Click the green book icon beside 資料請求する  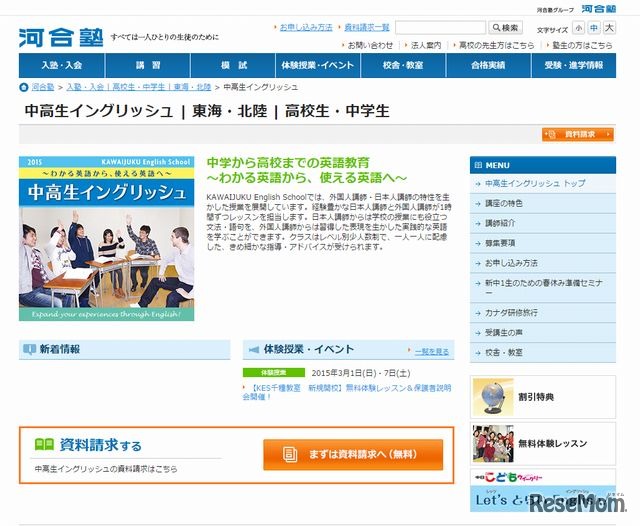pos(44,444)
